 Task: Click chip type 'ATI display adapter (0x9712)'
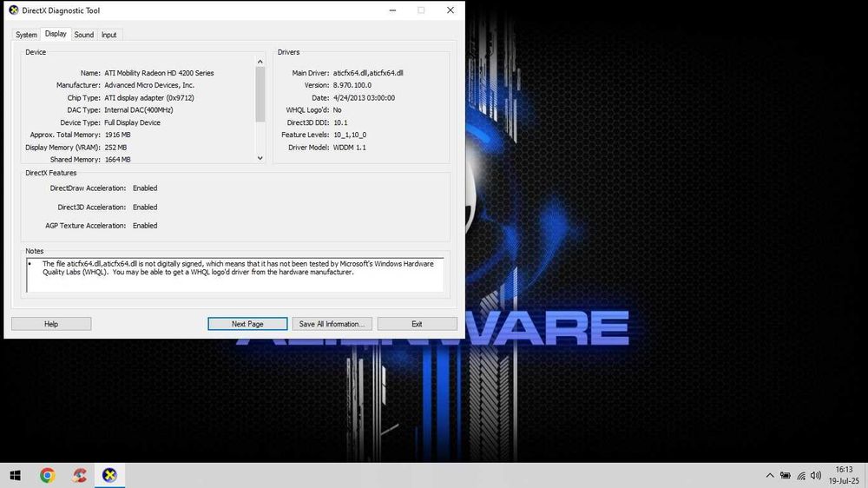(149, 97)
